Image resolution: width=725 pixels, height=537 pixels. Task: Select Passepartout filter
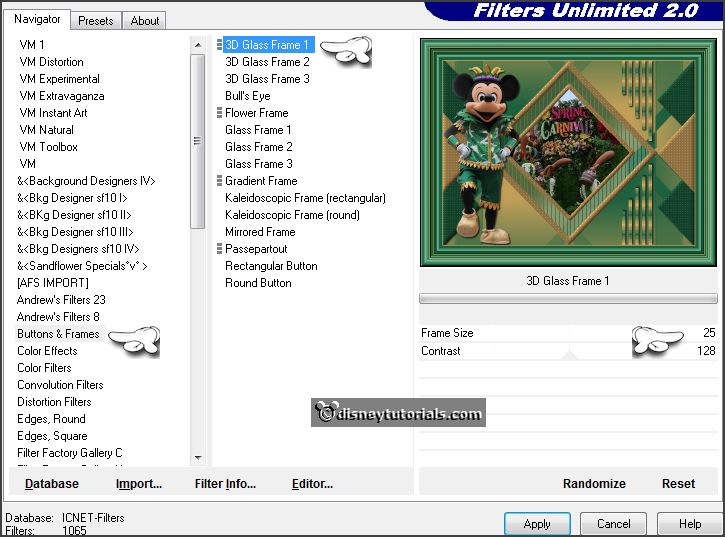pos(256,249)
